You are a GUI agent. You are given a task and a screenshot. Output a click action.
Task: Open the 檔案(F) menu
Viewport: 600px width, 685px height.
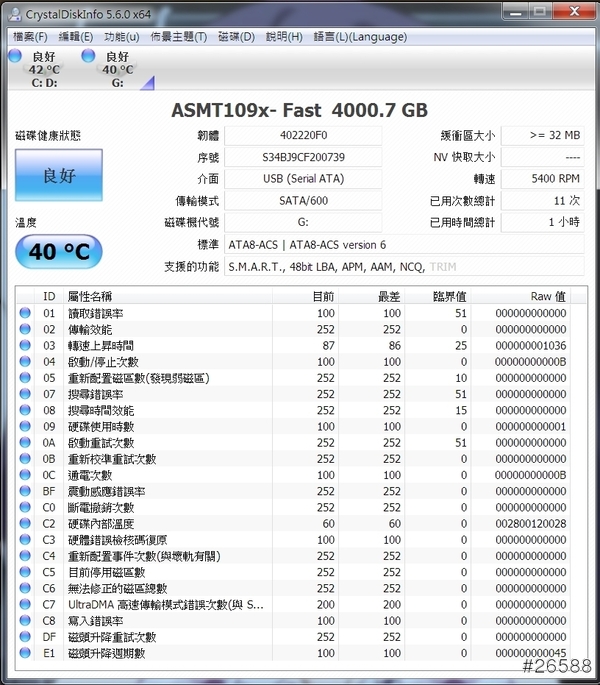coord(29,37)
